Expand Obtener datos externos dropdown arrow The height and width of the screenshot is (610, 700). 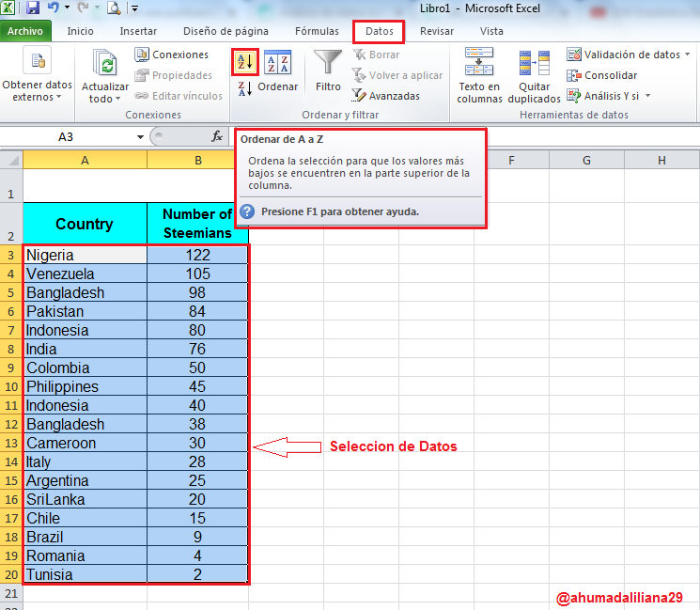(58, 97)
